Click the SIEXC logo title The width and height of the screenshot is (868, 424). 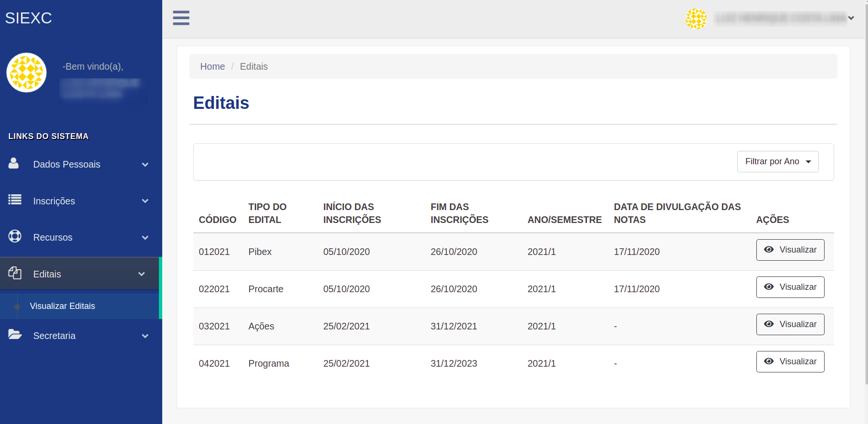(29, 18)
